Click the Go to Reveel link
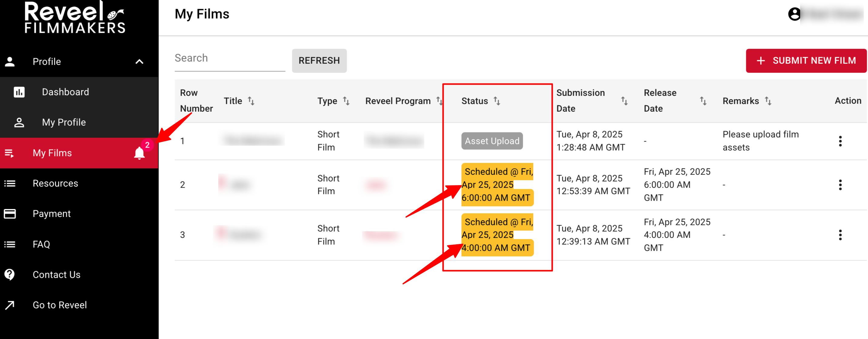This screenshot has width=868, height=339. coord(60,305)
